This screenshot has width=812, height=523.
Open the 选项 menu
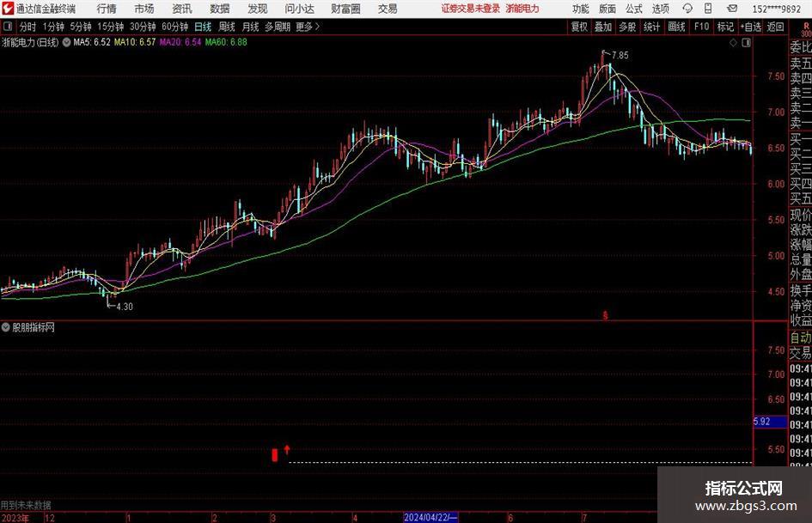(661, 9)
